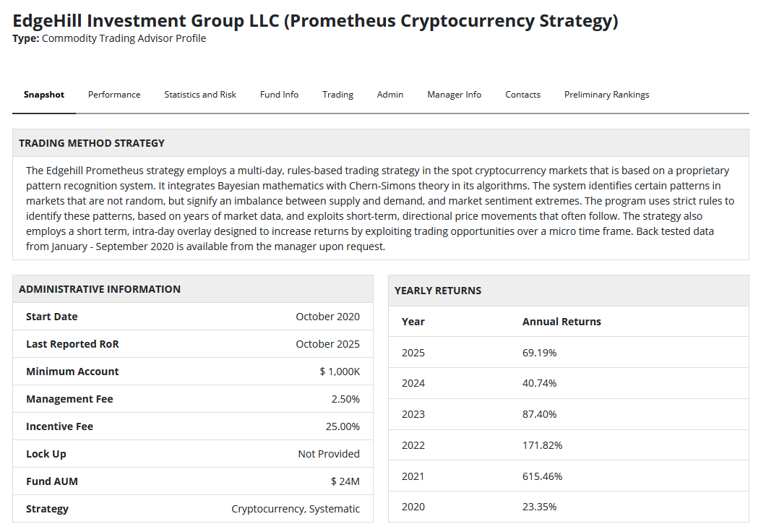Click the Annual Returns column header

tap(561, 322)
